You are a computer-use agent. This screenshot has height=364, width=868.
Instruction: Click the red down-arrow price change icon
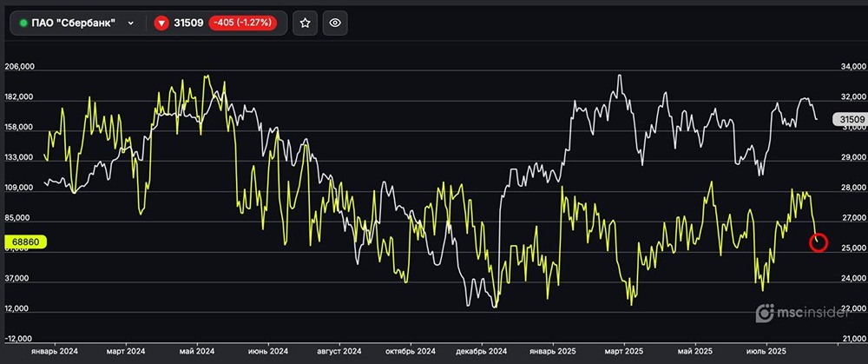point(161,23)
